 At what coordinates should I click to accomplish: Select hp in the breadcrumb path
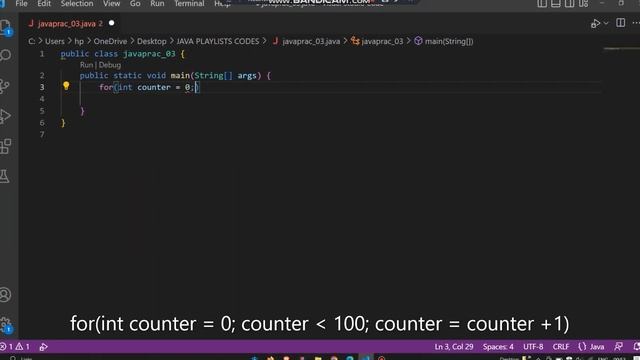coord(79,41)
